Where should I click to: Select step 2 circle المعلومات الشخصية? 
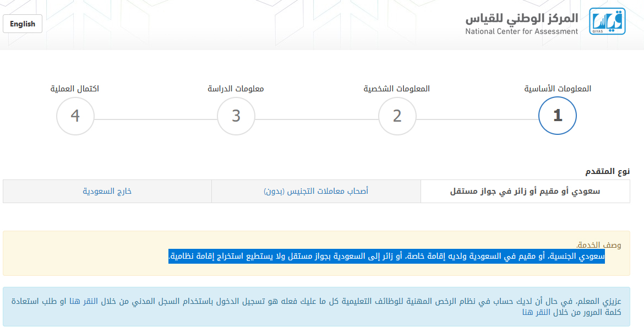[397, 116]
